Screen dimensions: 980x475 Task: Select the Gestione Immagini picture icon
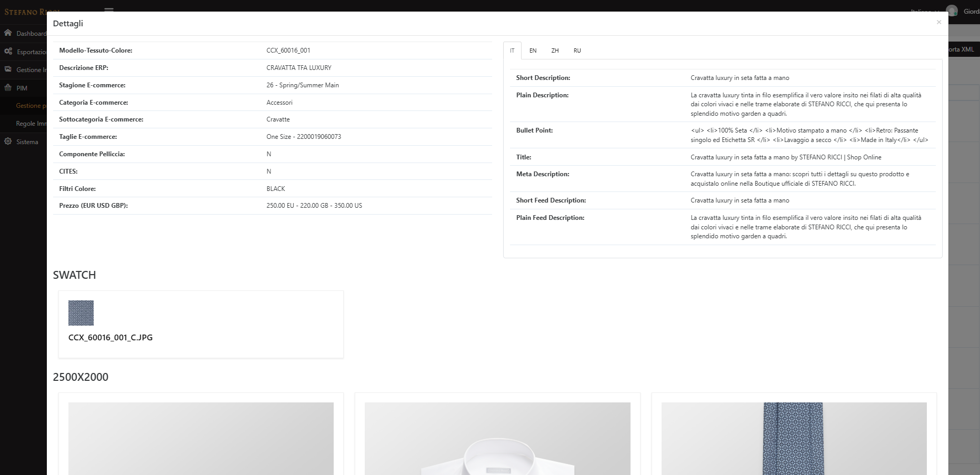[x=8, y=69]
